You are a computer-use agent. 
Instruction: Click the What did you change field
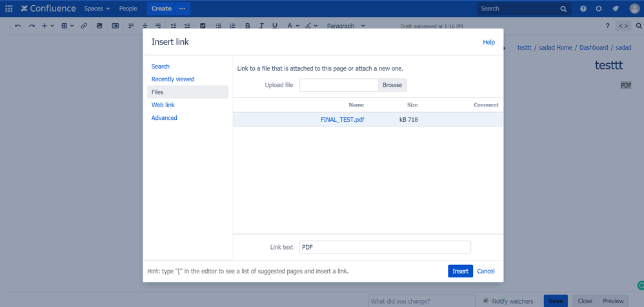click(422, 301)
